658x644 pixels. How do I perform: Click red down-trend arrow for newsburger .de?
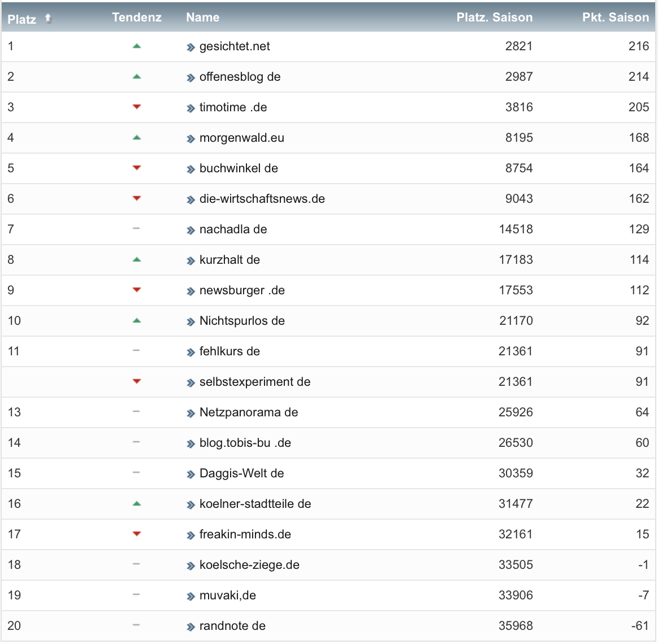coord(136,290)
